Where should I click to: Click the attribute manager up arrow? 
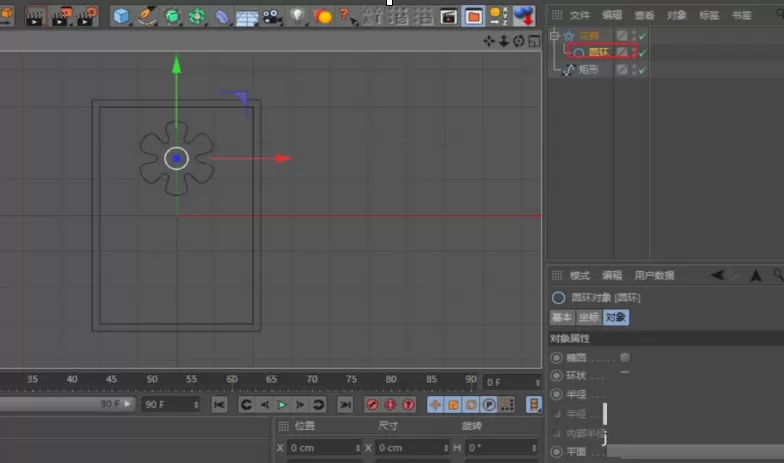(x=756, y=275)
